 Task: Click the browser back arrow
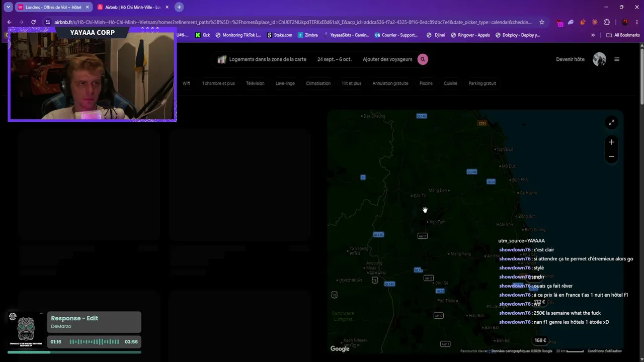(9, 22)
